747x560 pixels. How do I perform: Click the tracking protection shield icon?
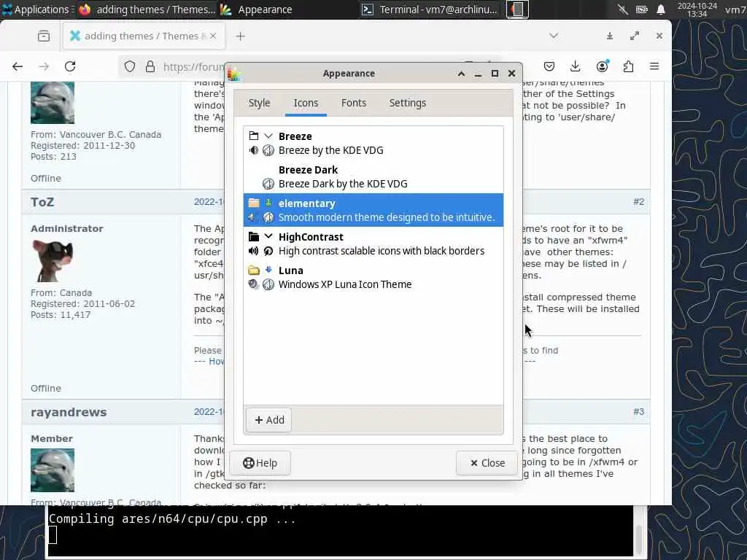coord(130,66)
